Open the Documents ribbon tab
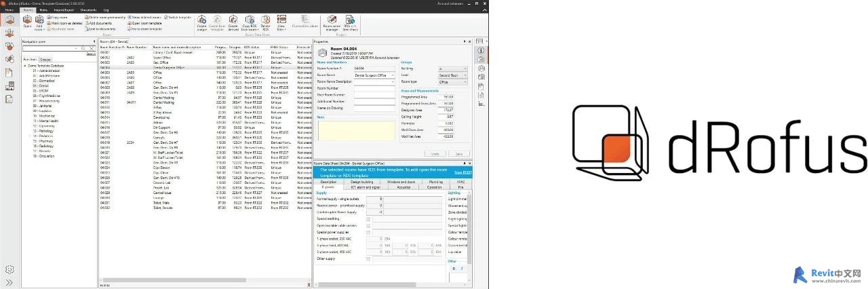This screenshot has width=868, height=289. pos(89,10)
